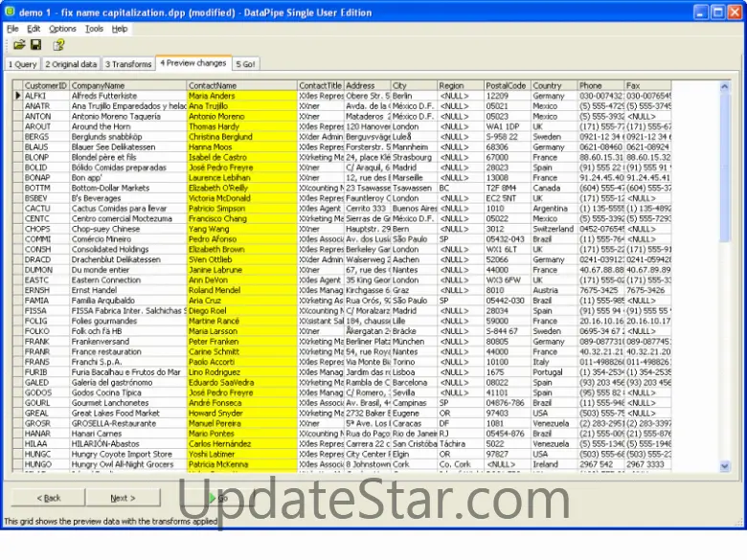Image resolution: width=747 pixels, height=560 pixels.
Task: Select the cell 'Blauer See Delikatessen'
Action: (127, 146)
